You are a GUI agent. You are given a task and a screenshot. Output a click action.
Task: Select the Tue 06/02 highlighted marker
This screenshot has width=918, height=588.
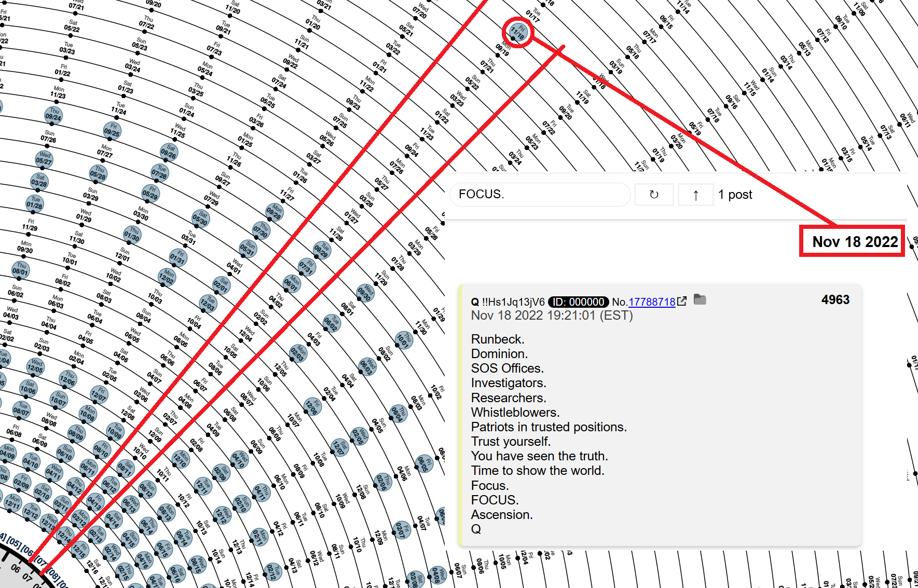click(x=331, y=322)
